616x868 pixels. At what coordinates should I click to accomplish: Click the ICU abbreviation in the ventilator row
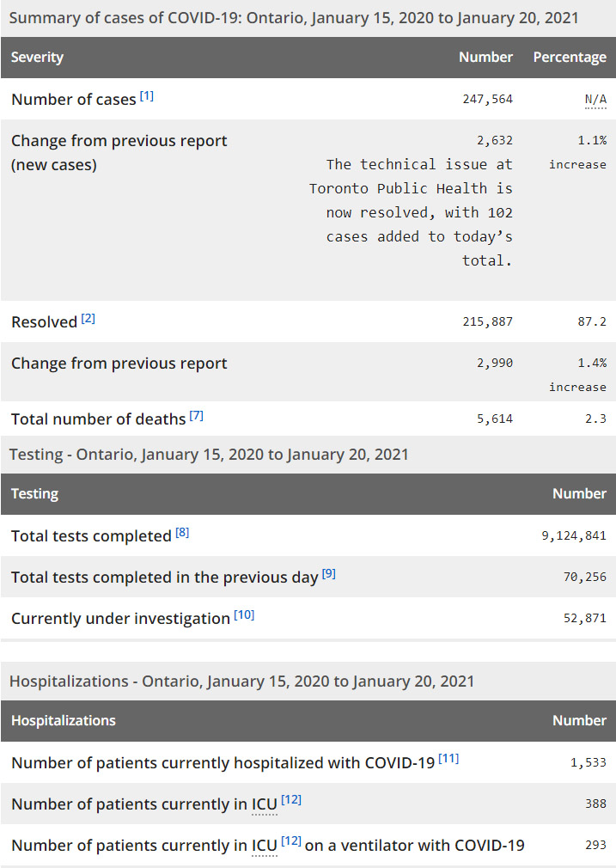264,847
